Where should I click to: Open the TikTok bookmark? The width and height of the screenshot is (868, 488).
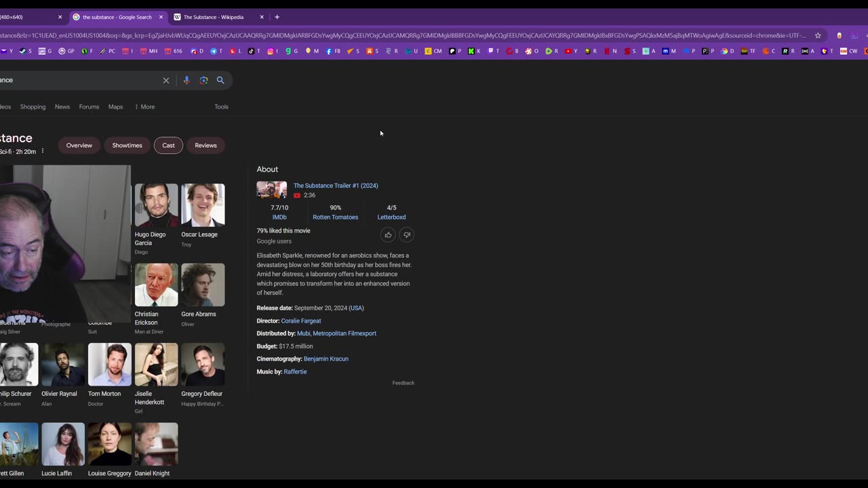pos(254,51)
